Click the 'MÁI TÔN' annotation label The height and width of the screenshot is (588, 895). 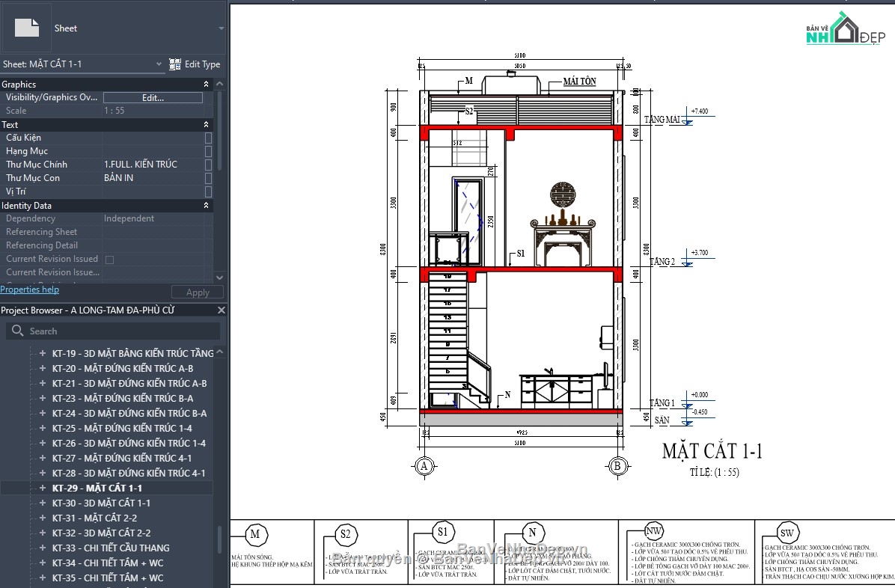(x=579, y=82)
